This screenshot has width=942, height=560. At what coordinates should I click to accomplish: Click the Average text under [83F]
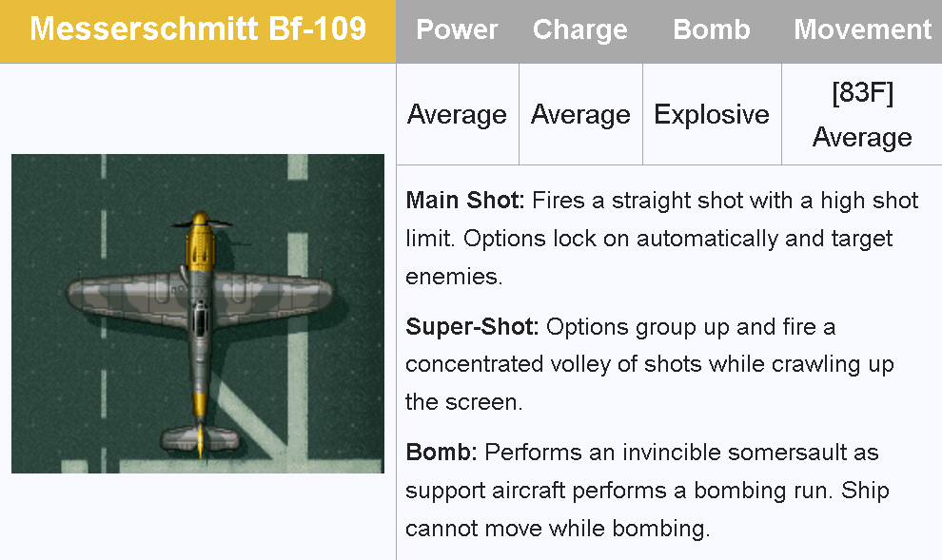pos(862,137)
